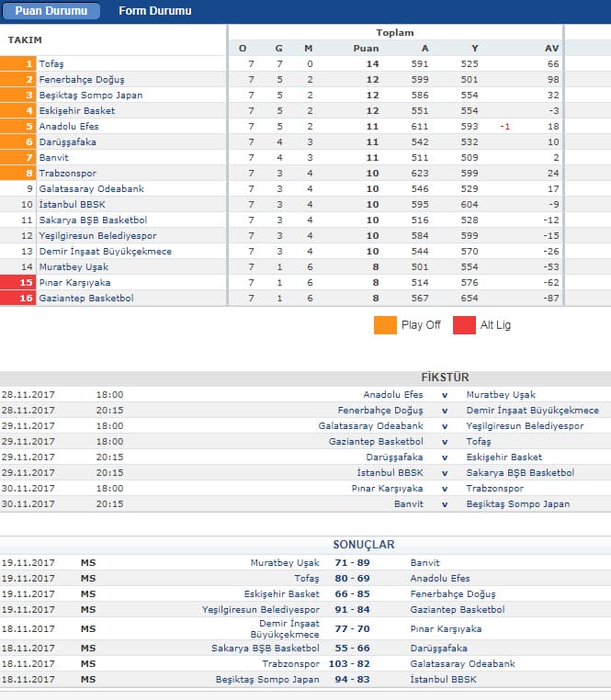Click the 103 - 82 Trabzonspor result
611x700 pixels.
click(349, 663)
